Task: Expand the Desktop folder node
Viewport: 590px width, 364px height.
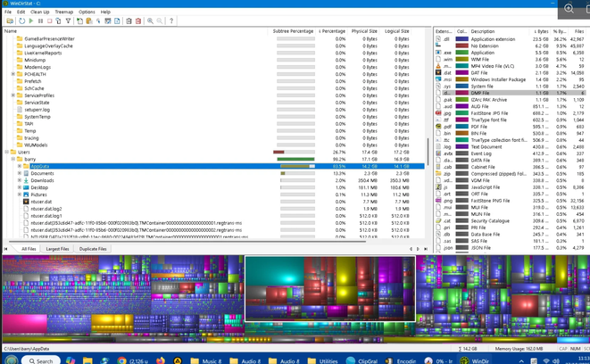Action: (20, 187)
